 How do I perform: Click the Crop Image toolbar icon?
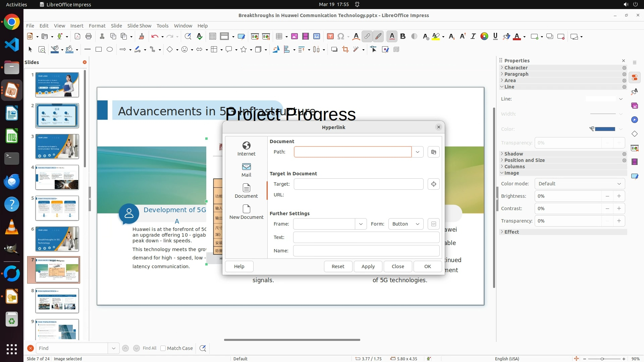[x=345, y=50]
